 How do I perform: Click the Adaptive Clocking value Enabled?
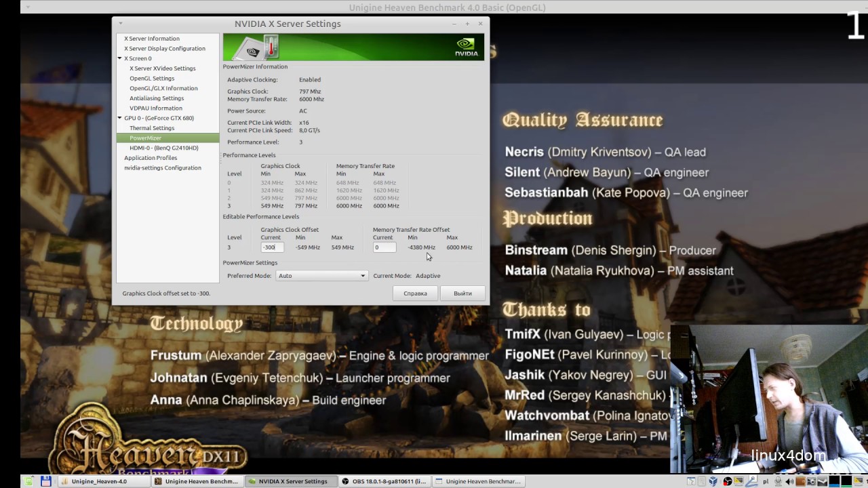pyautogui.click(x=310, y=80)
